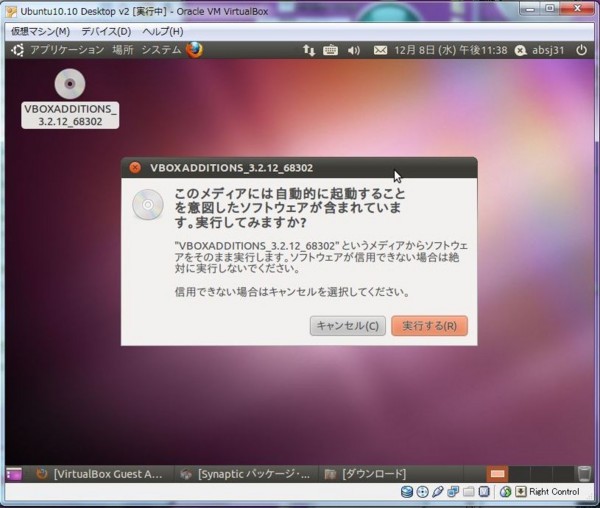Click the virtualization display status icon
Screen dimensions: 600x508
pyautogui.click(x=484, y=492)
